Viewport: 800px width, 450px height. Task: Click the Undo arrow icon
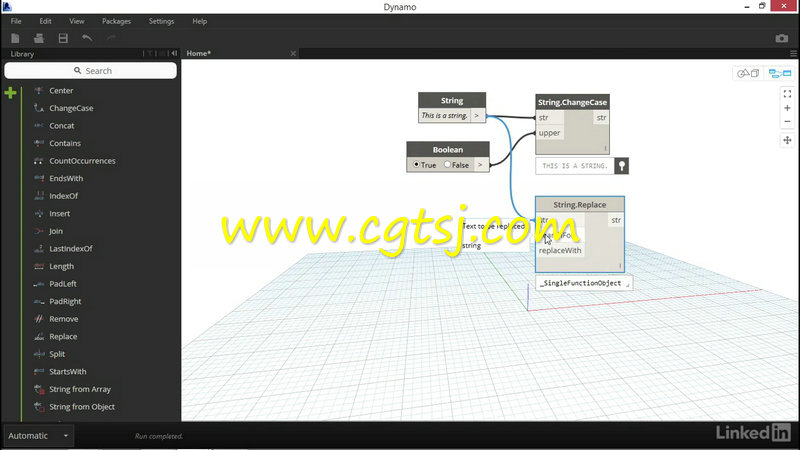click(87, 38)
